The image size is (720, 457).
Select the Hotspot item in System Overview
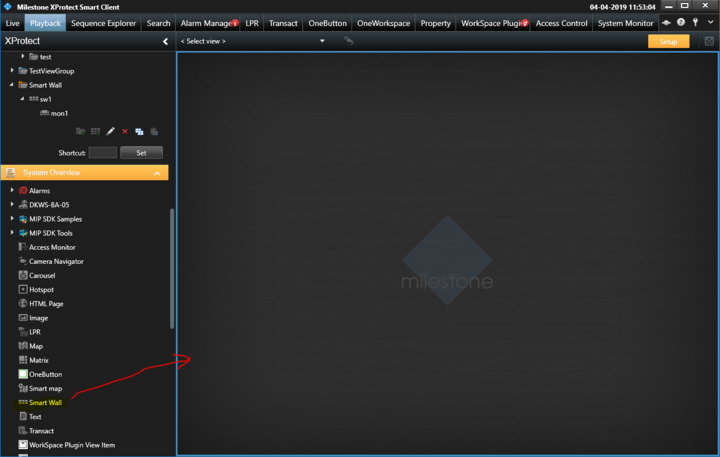41,289
